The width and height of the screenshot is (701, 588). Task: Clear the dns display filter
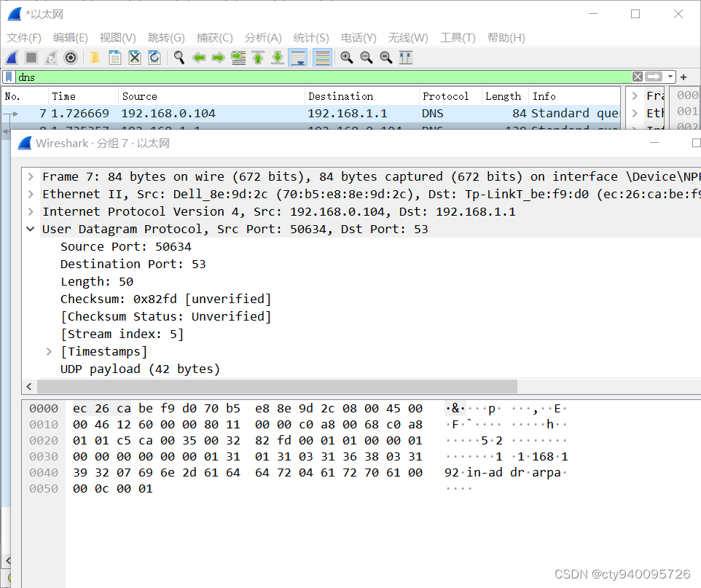point(638,77)
